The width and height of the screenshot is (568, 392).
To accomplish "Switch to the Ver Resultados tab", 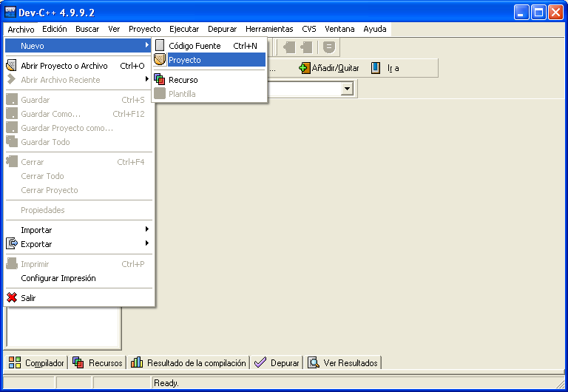I will (x=342, y=362).
